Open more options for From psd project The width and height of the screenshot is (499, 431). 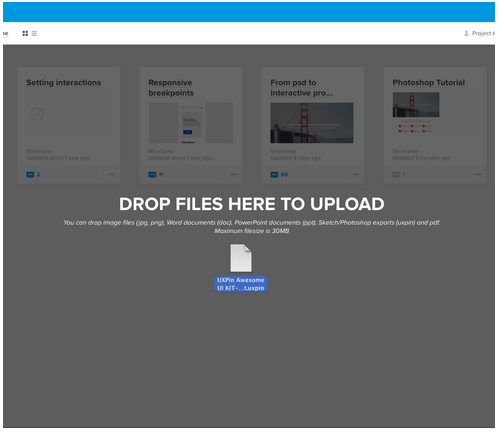356,174
